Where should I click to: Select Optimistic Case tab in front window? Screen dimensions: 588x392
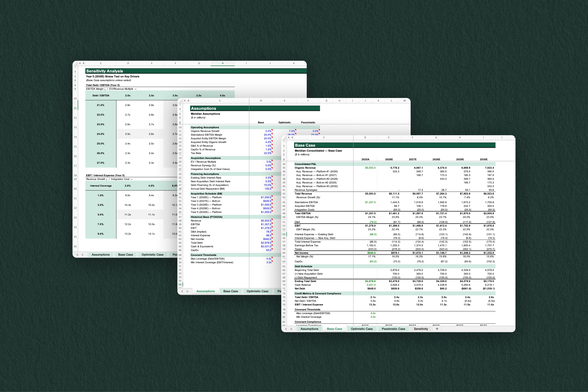coord(361,329)
